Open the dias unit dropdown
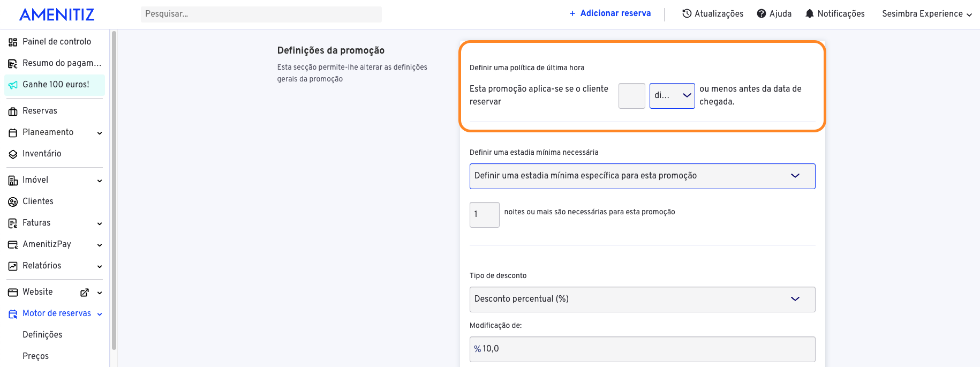Screen dimensions: 980x367 672,95
